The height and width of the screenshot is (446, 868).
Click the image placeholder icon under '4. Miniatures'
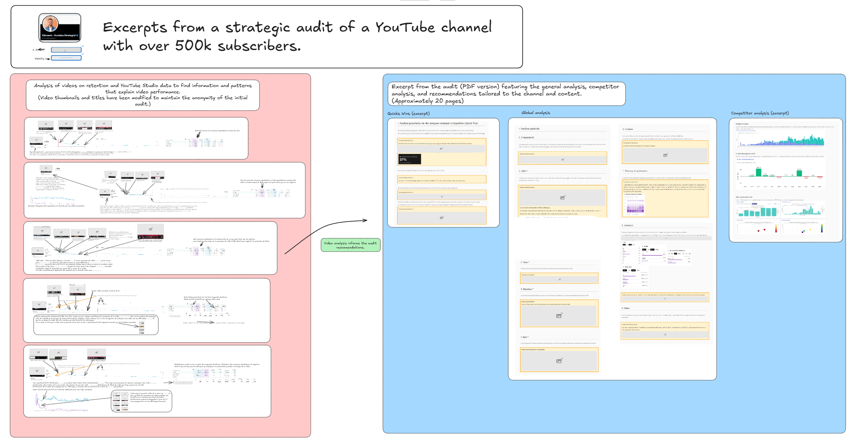point(559,316)
